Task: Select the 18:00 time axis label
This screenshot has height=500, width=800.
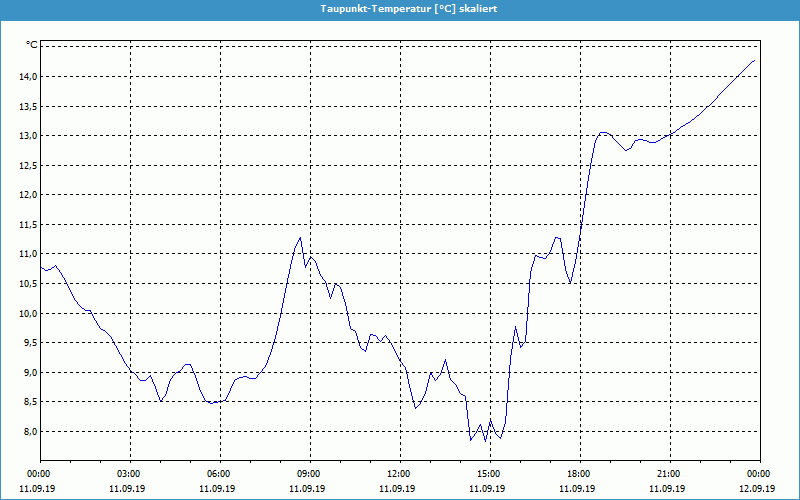Action: click(578, 474)
